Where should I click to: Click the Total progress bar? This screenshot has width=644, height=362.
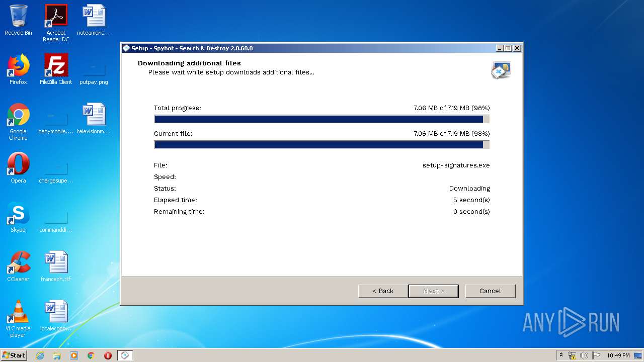point(321,119)
